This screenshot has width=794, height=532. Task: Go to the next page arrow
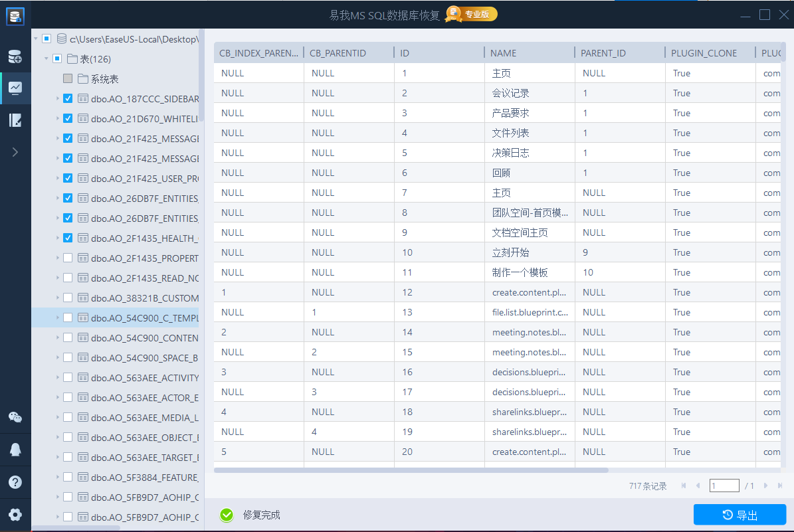click(x=765, y=486)
